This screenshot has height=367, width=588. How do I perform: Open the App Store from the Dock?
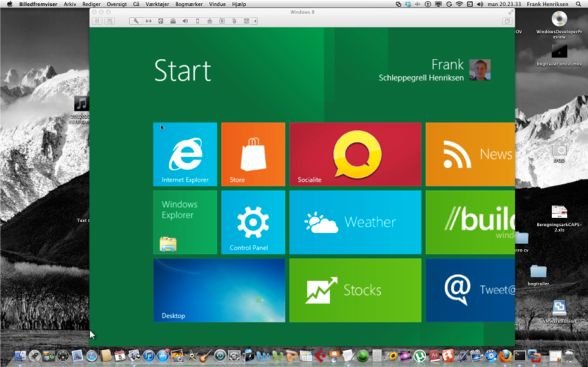click(163, 355)
